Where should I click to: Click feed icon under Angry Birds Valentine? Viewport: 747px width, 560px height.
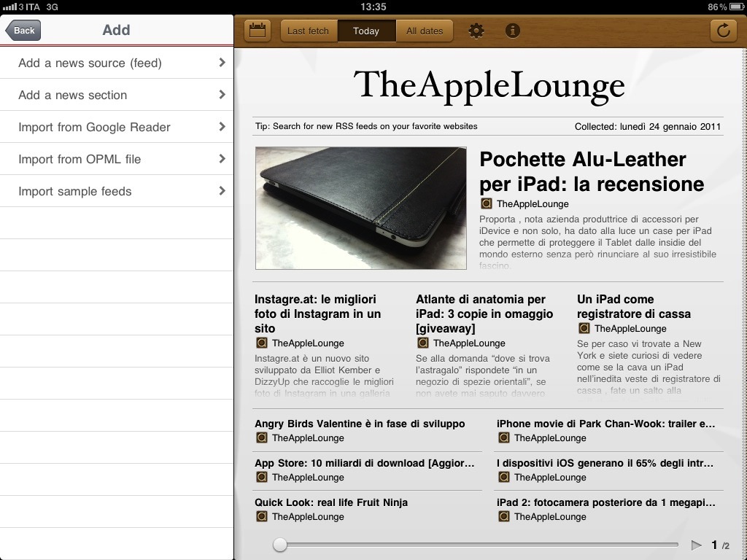[262, 437]
